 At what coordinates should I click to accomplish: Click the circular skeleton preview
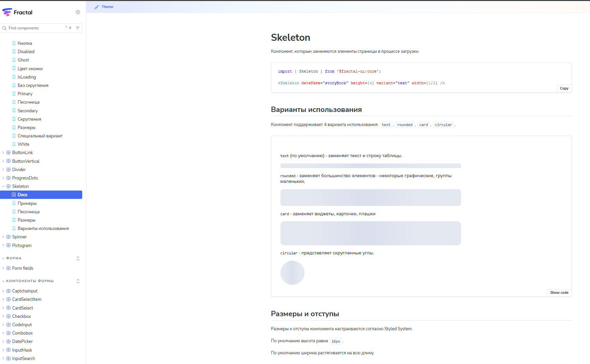pos(292,273)
